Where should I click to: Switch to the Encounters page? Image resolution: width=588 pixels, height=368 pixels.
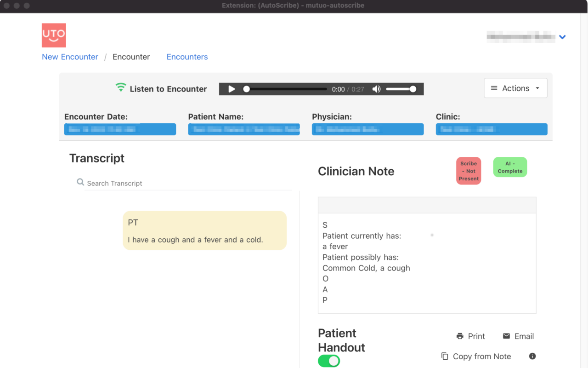[187, 57]
